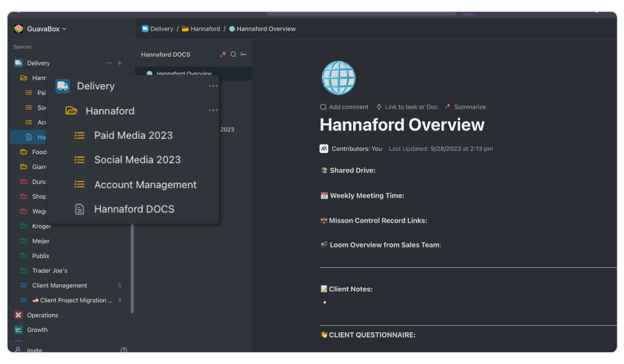Image resolution: width=624 pixels, height=364 pixels.
Task: Select Paid Media 2023 list in popup
Action: pos(133,135)
